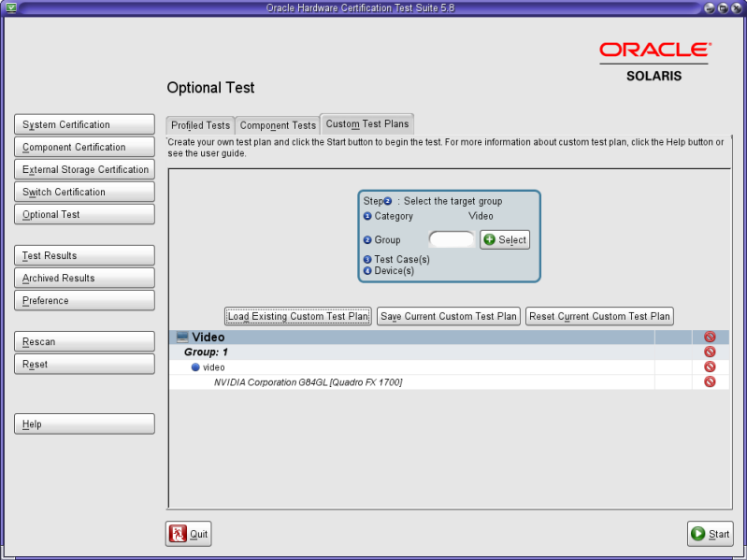Select the Video category row

pos(449,337)
